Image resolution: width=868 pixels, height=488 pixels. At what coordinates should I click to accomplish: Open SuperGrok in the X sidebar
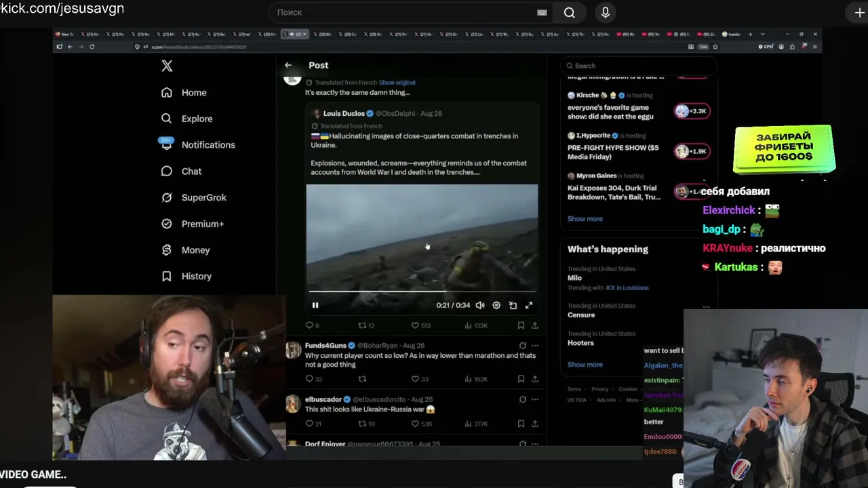pyautogui.click(x=194, y=198)
